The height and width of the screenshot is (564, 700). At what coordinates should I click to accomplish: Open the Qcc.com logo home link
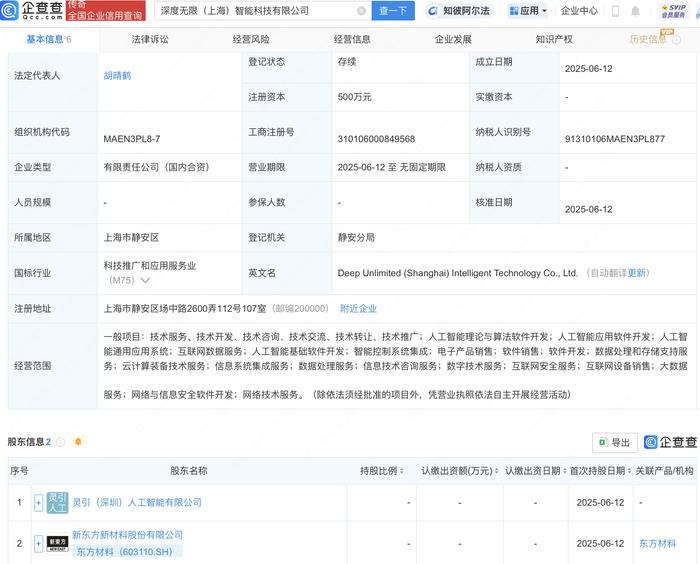tap(31, 10)
